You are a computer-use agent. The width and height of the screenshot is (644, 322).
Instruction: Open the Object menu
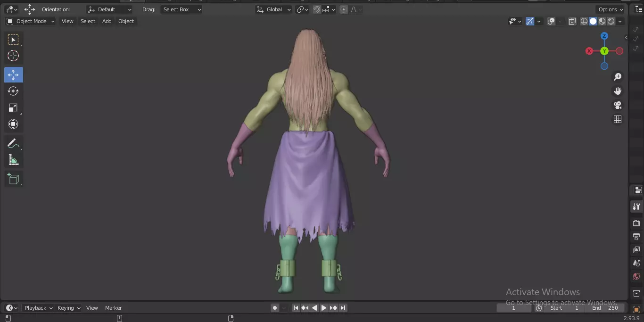(x=126, y=21)
